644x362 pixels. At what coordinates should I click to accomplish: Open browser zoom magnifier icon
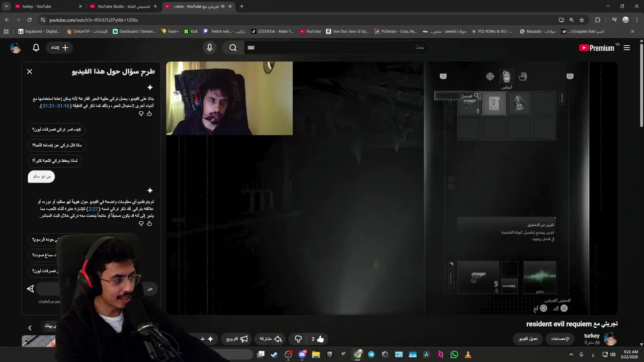572,20
